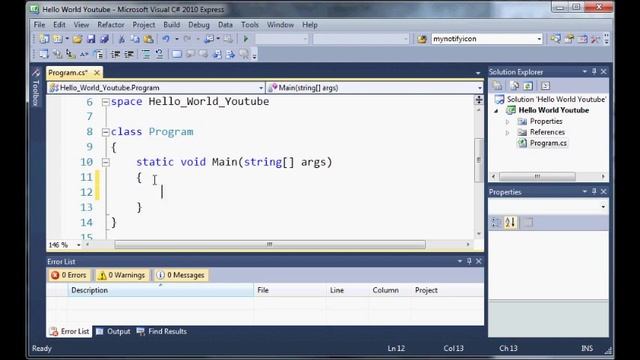Viewport: 640px width, 360px height.
Task: Expand the Properties node in Solution Explorer
Action: click(507, 122)
